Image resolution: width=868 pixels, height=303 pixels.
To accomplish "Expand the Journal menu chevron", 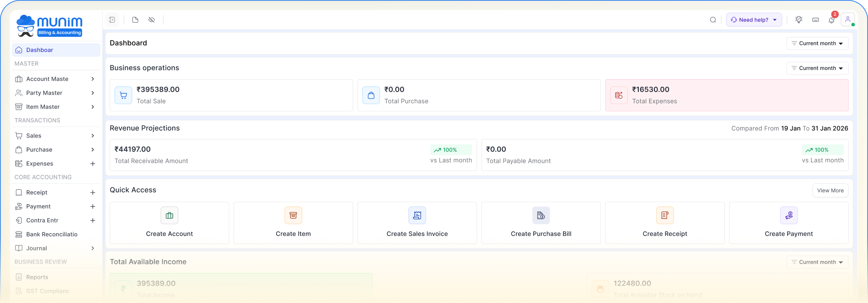I will click(x=93, y=249).
